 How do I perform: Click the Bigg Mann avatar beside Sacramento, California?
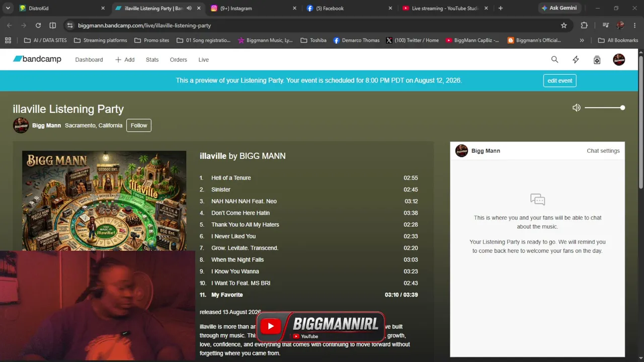click(21, 125)
